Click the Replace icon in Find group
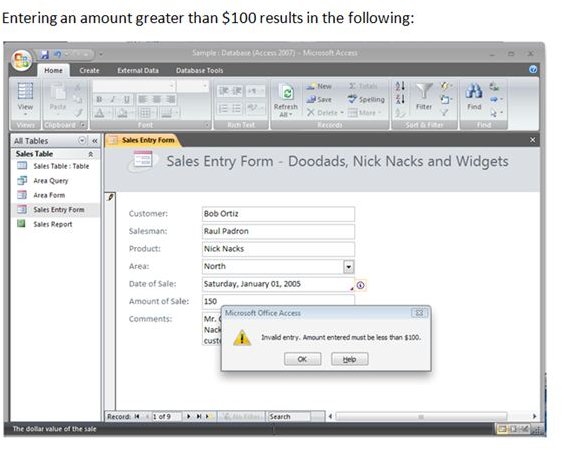This screenshot has height=450, width=562. click(494, 86)
